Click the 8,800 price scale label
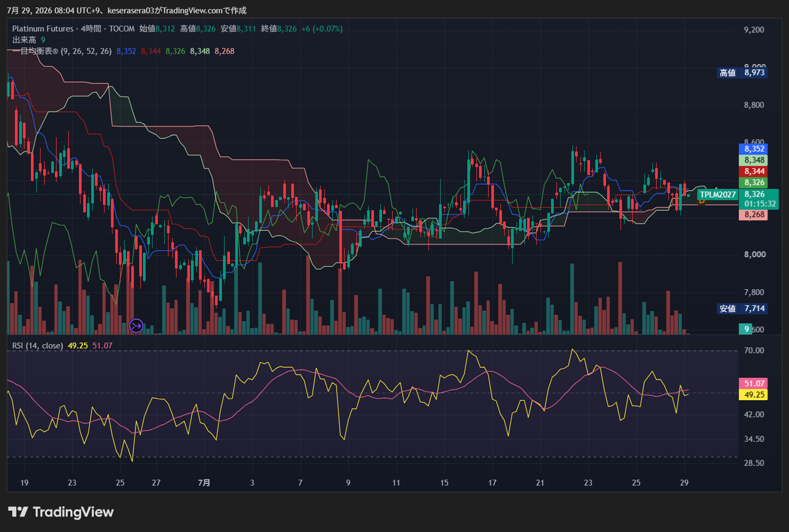Image resolution: width=789 pixels, height=532 pixels. (754, 105)
